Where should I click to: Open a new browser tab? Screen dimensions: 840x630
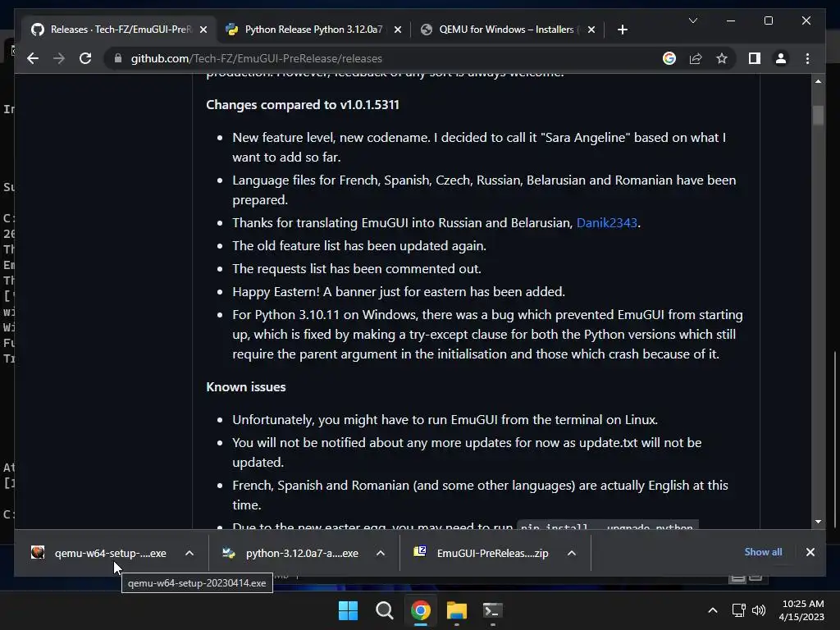[622, 30]
